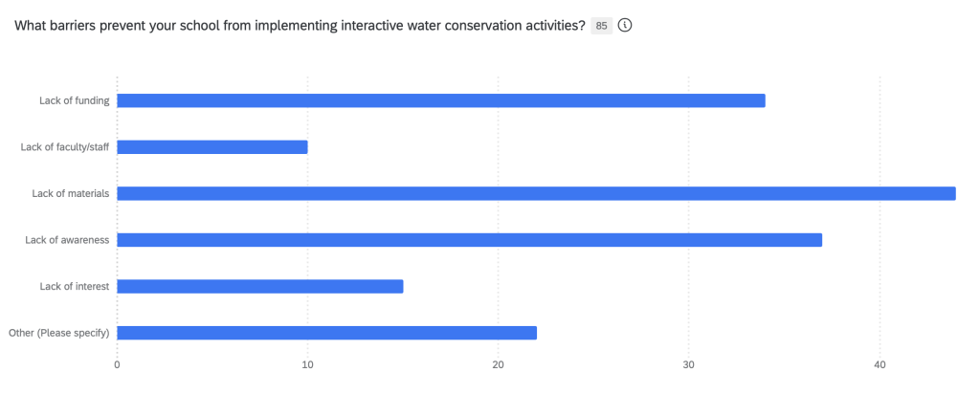Click the Lack of funding axis label
Screen dimensions: 980x394
[x=75, y=100]
